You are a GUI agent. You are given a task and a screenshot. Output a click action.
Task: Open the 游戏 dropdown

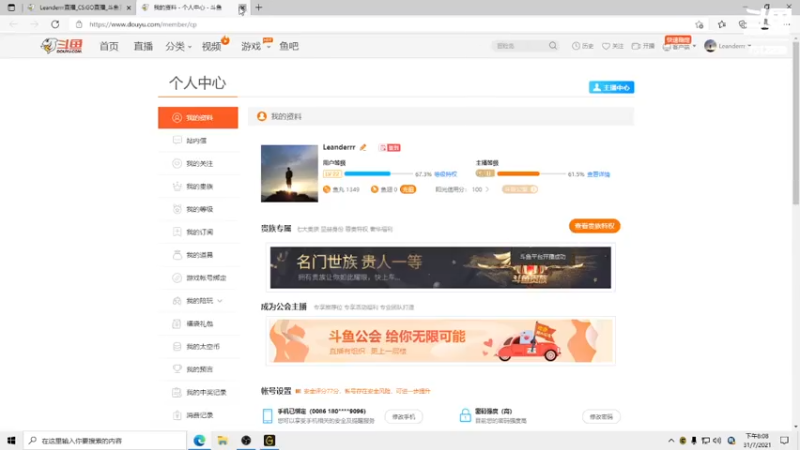coord(256,46)
